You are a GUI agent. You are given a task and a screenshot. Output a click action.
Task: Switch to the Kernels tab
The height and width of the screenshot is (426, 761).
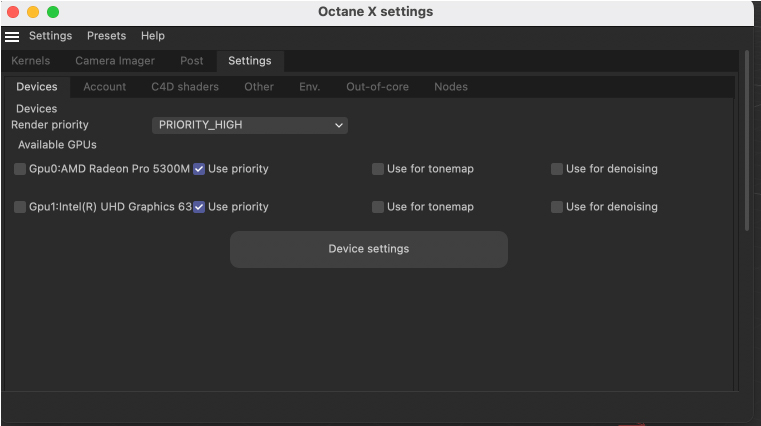coord(31,61)
